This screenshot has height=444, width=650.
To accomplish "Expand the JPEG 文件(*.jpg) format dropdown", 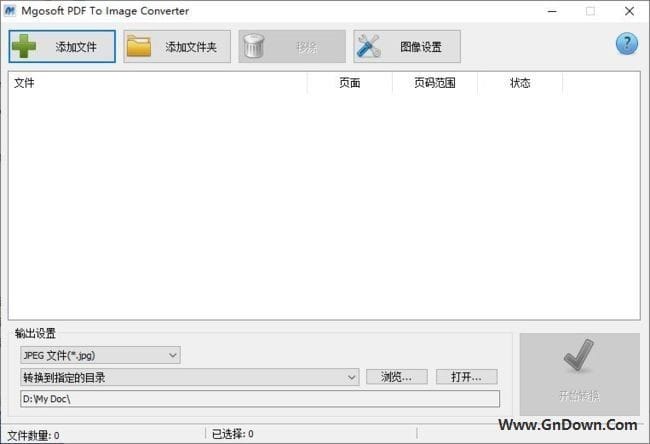I will 100,355.
